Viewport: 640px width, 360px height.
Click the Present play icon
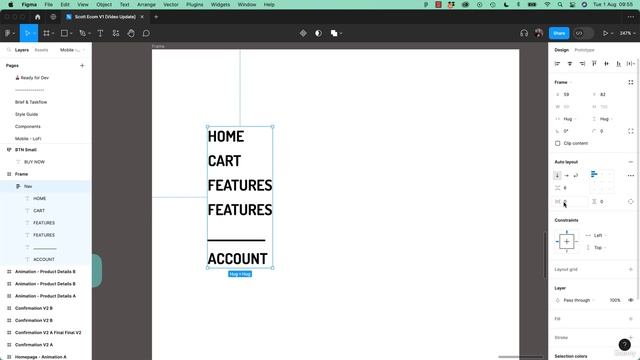point(605,33)
